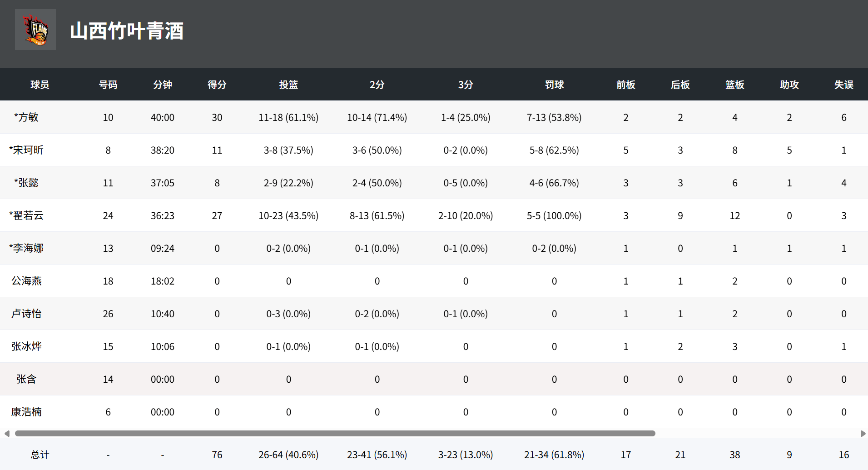Click the 总计 totals row label
The image size is (868, 470).
point(40,455)
